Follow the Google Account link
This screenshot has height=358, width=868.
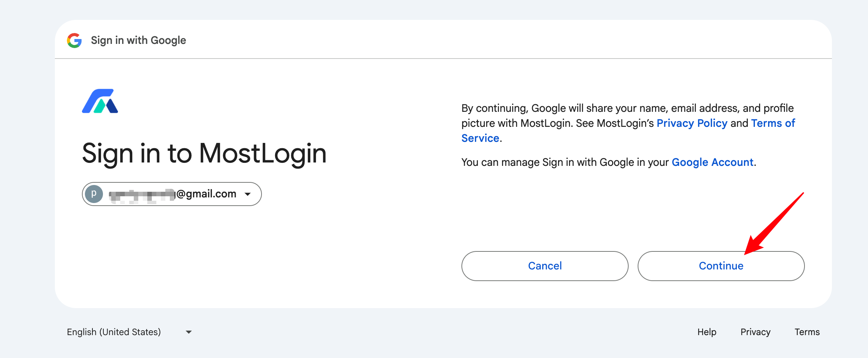tap(712, 162)
